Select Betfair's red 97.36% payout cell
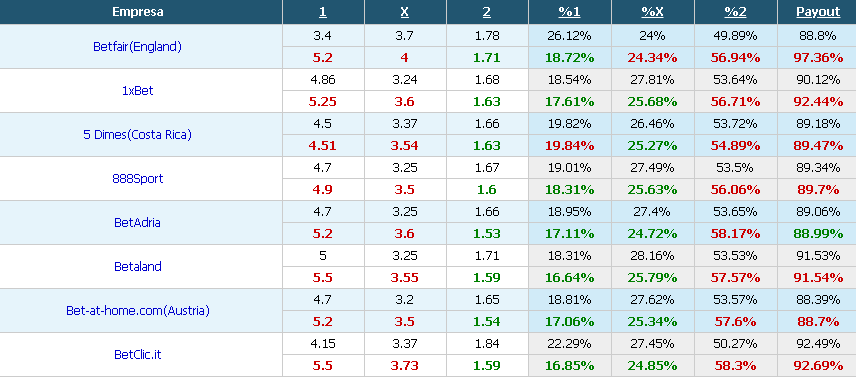Screen dimensions: 856x377 coord(818,58)
